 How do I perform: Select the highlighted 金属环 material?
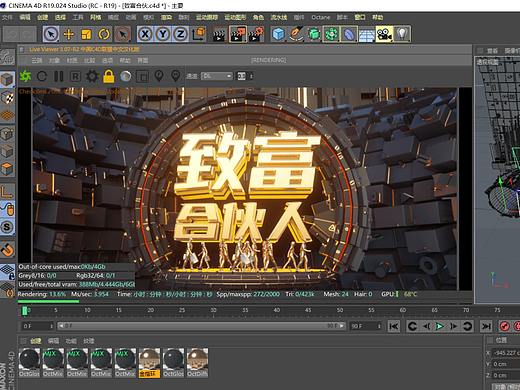pos(149,363)
